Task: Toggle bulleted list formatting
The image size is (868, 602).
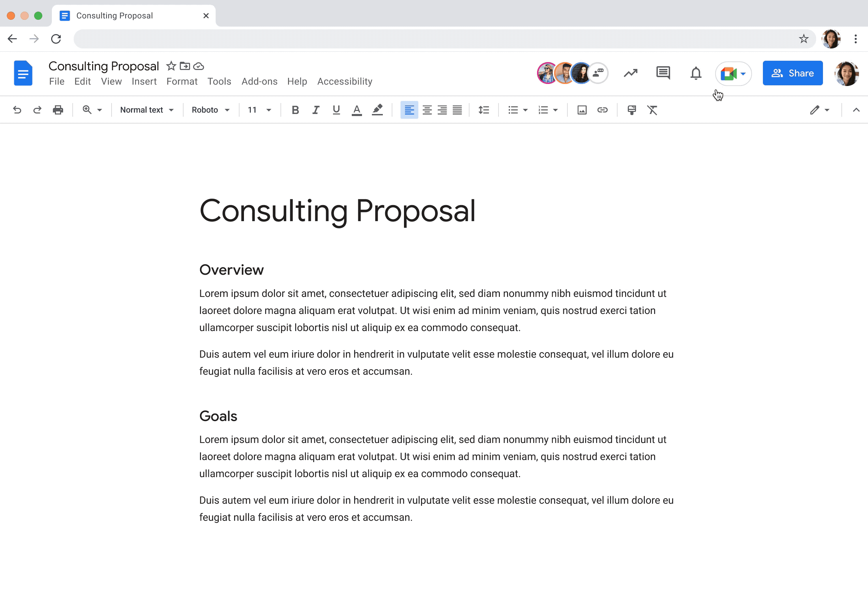Action: pyautogui.click(x=513, y=110)
